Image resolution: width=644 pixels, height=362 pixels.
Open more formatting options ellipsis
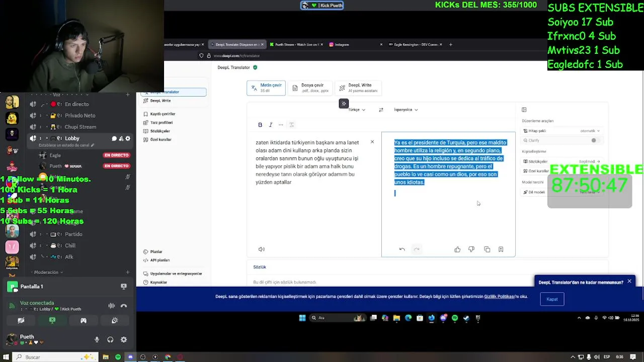281,125
